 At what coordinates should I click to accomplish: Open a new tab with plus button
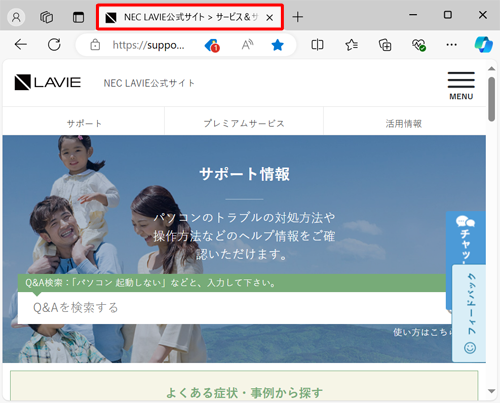(x=298, y=17)
